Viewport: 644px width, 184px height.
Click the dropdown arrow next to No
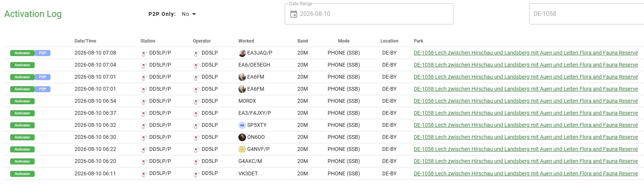194,14
